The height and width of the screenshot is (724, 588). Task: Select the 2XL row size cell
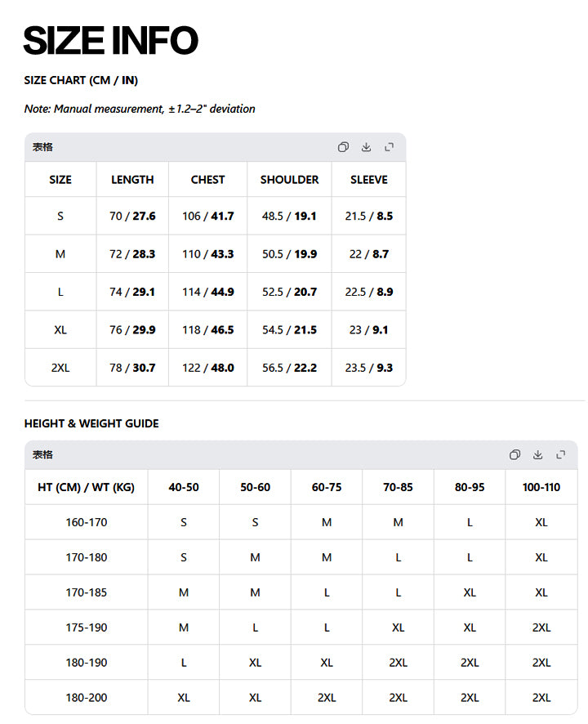point(60,368)
